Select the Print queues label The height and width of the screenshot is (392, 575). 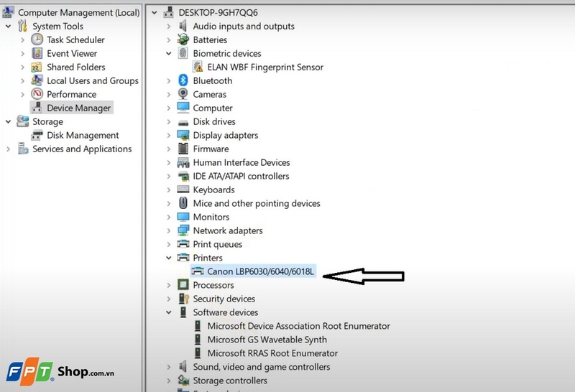click(218, 244)
